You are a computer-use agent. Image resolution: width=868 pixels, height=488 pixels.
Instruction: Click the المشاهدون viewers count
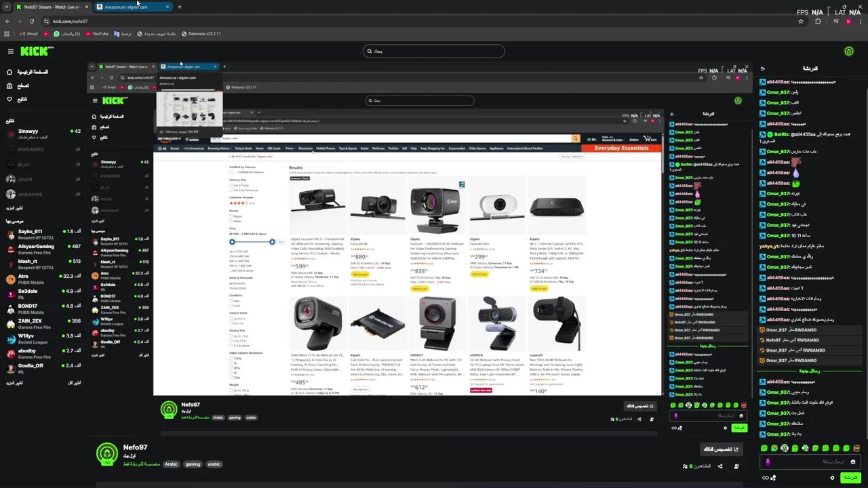tap(696, 466)
